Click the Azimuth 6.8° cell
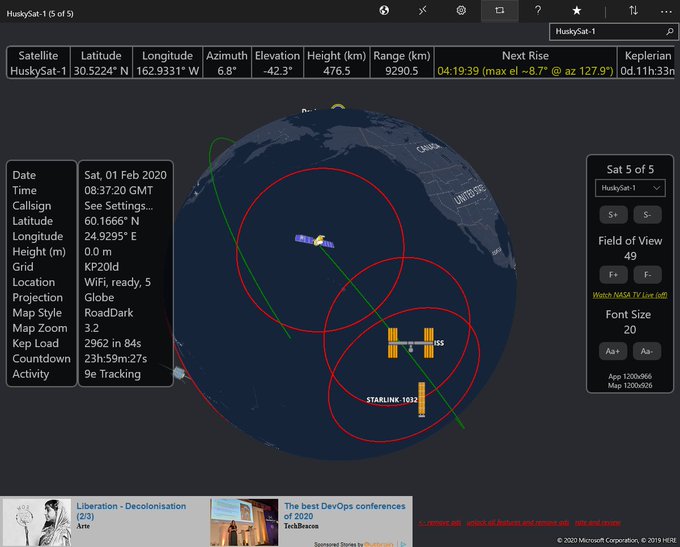The width and height of the screenshot is (680, 547). tap(227, 63)
